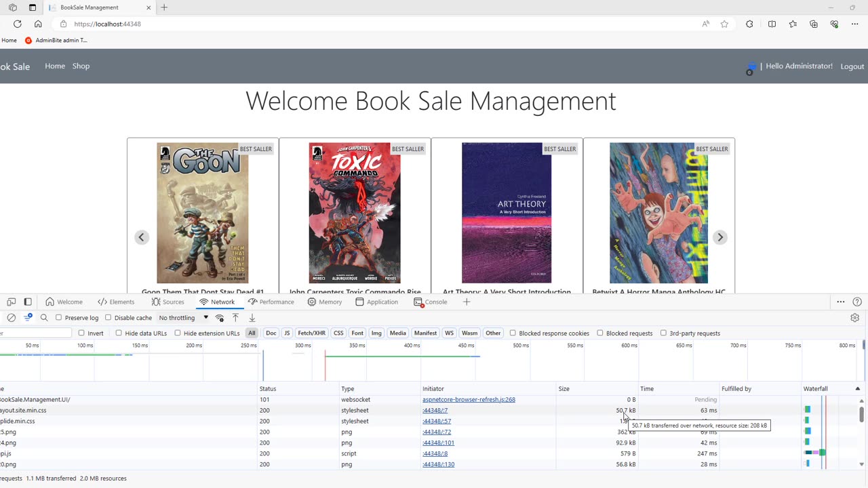Open the tab actions menu icon

pyautogui.click(x=33, y=7)
